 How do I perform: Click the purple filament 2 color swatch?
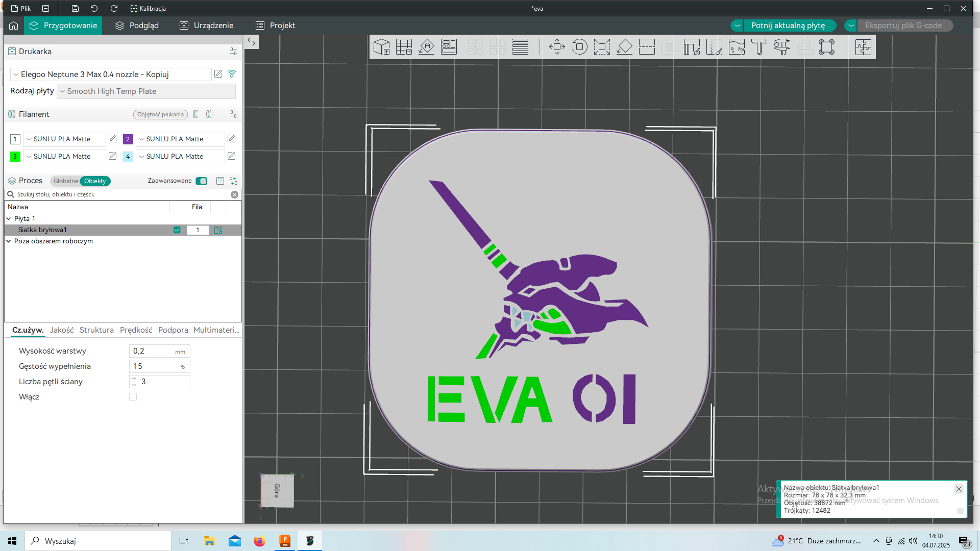(128, 139)
